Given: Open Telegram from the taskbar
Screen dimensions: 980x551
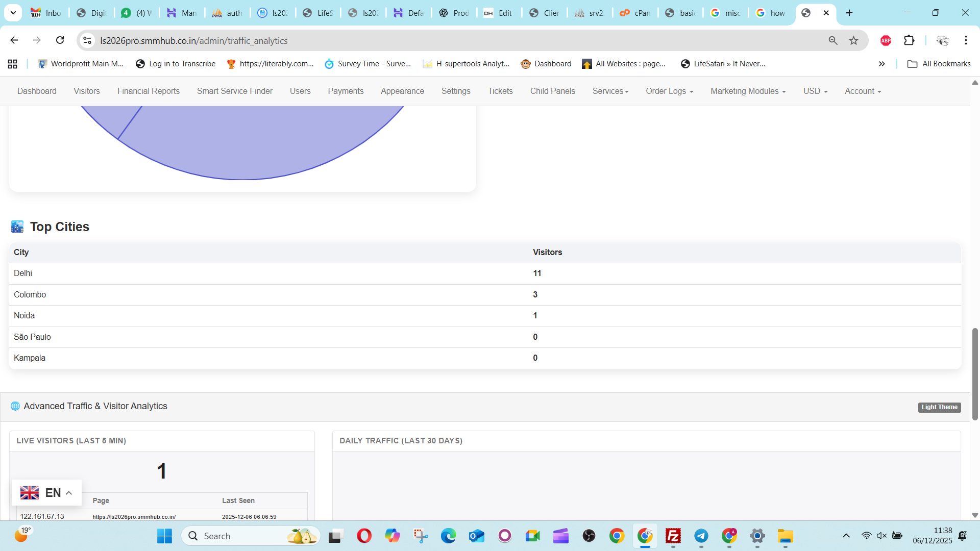Looking at the screenshot, I should click(x=701, y=536).
